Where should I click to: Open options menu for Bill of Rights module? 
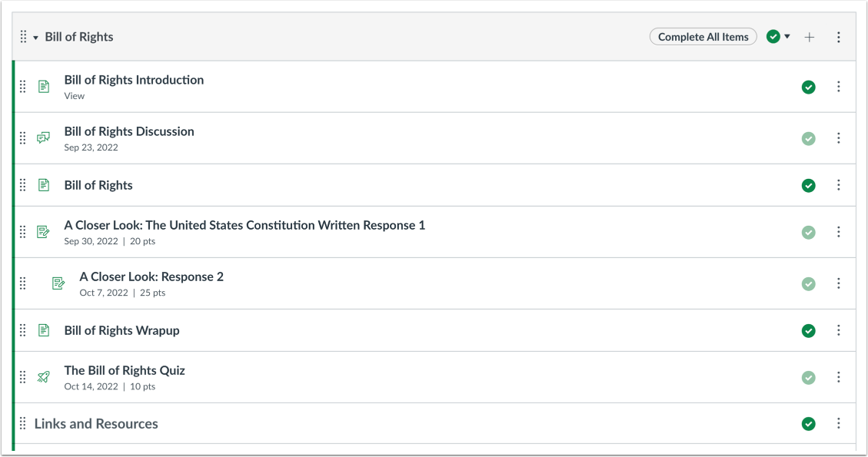tap(838, 37)
